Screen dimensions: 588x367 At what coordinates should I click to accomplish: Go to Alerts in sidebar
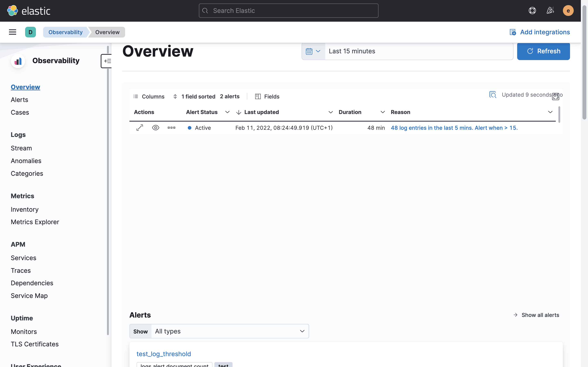(x=19, y=100)
